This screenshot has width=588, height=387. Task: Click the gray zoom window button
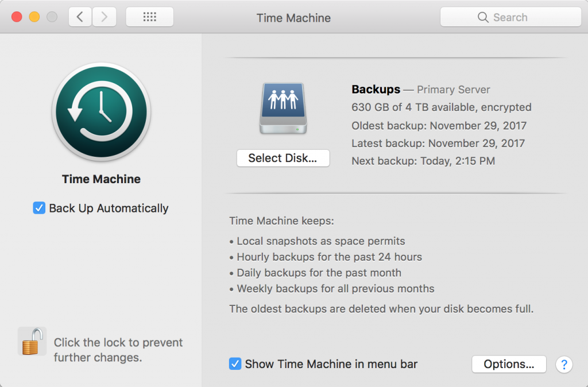click(x=52, y=17)
